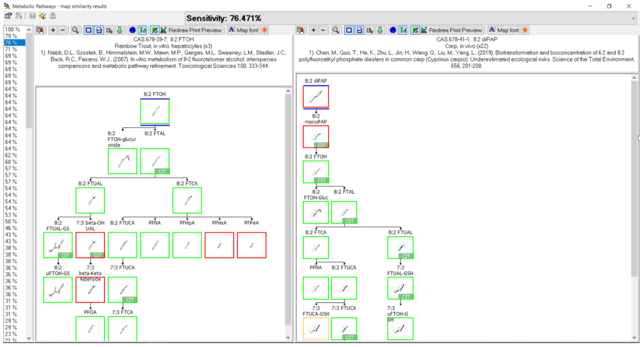Click the CO2 icon in right toolbar
The image size is (644, 347).
tap(370, 30)
